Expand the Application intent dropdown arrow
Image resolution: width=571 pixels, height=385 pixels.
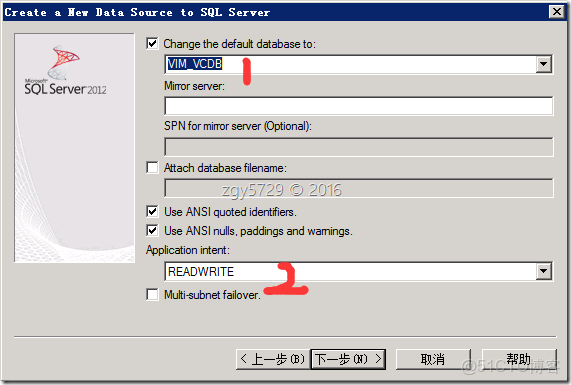[x=543, y=271]
